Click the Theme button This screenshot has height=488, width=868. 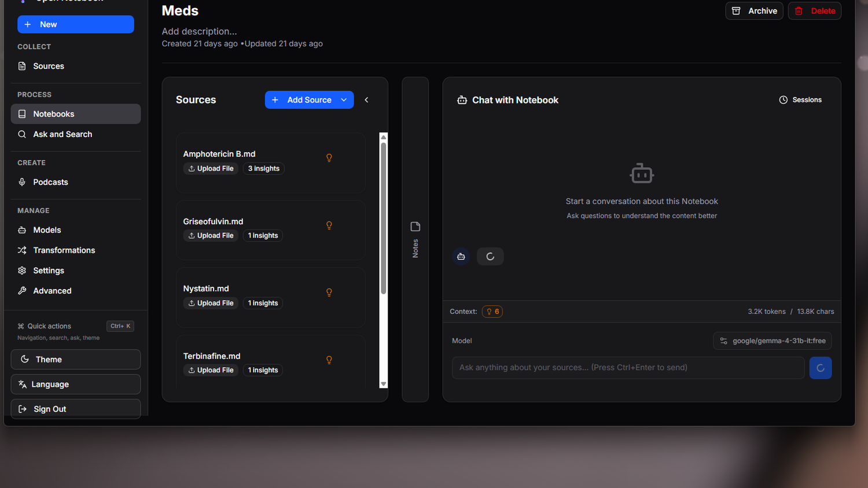[76, 360]
